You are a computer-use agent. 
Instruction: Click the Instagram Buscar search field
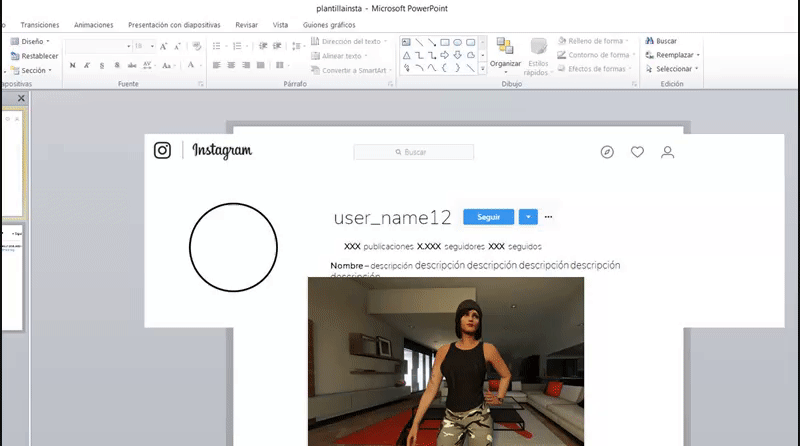pos(414,152)
